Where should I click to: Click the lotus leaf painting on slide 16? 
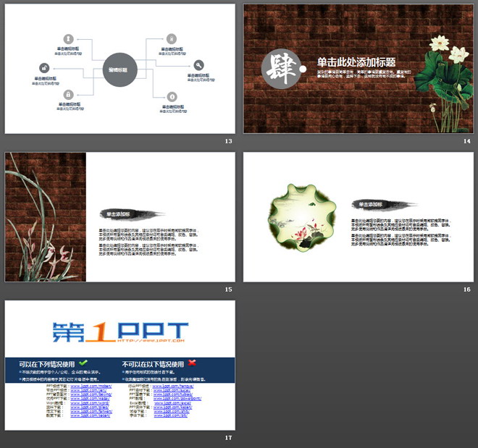[x=302, y=217]
